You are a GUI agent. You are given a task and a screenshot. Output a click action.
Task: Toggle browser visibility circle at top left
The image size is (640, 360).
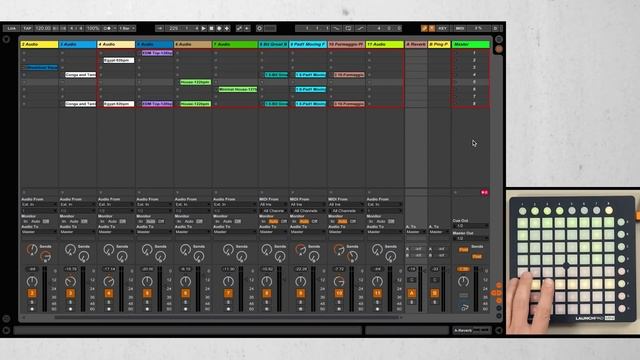tap(6, 40)
